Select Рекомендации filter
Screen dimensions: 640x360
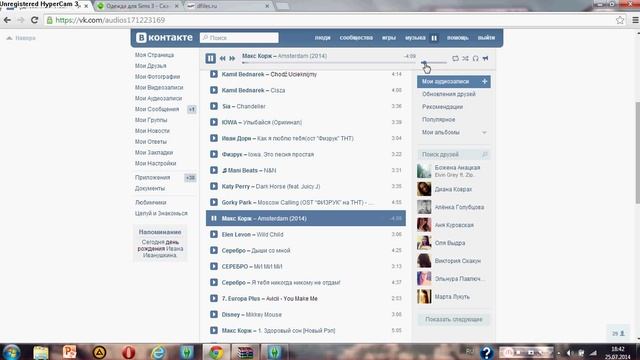[x=442, y=107]
